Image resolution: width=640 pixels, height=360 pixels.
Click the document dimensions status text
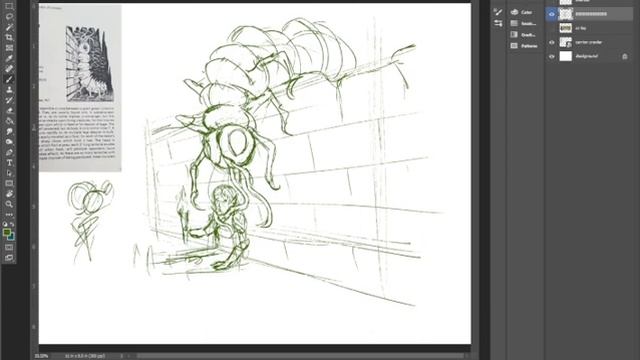point(85,356)
